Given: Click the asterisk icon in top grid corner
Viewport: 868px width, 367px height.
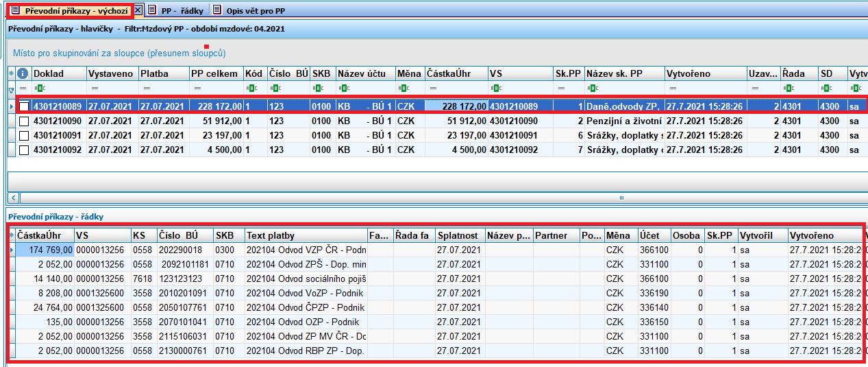Looking at the screenshot, I should click(x=11, y=73).
